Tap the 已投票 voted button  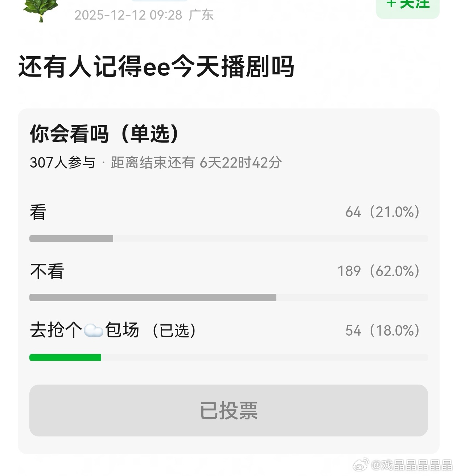(x=228, y=410)
